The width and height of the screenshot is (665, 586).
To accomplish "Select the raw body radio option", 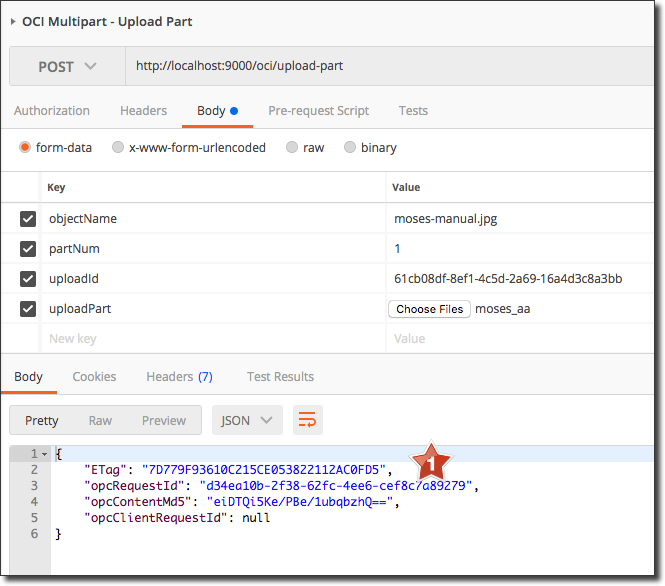I will 291,147.
